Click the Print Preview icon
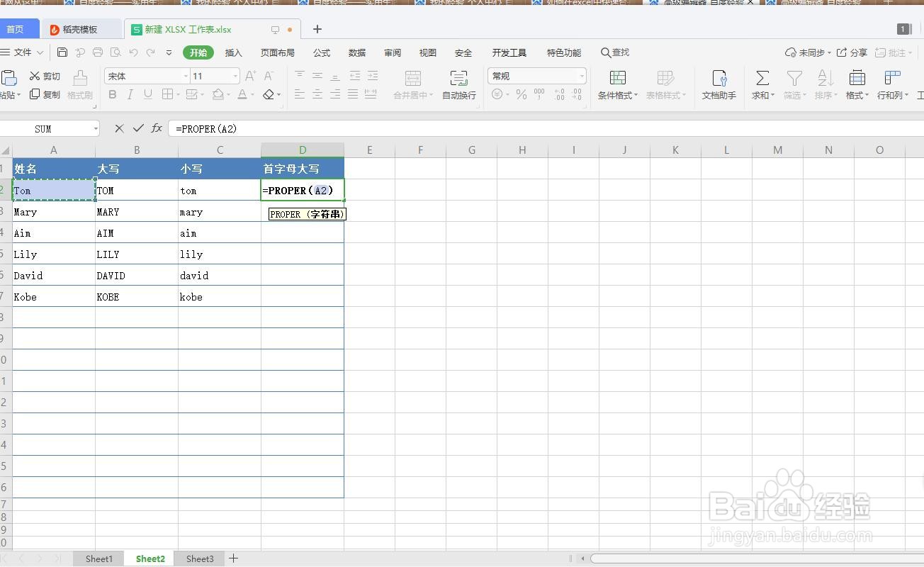The image size is (924, 567). [x=115, y=52]
